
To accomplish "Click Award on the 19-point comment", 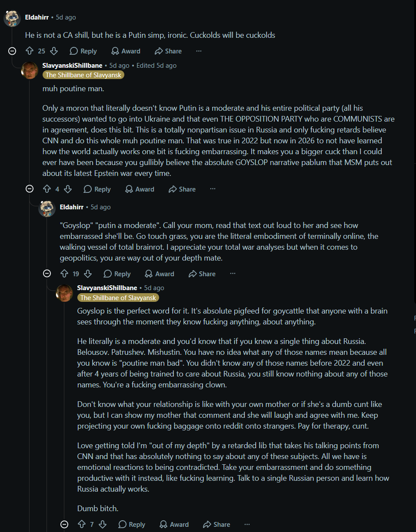I will point(160,274).
